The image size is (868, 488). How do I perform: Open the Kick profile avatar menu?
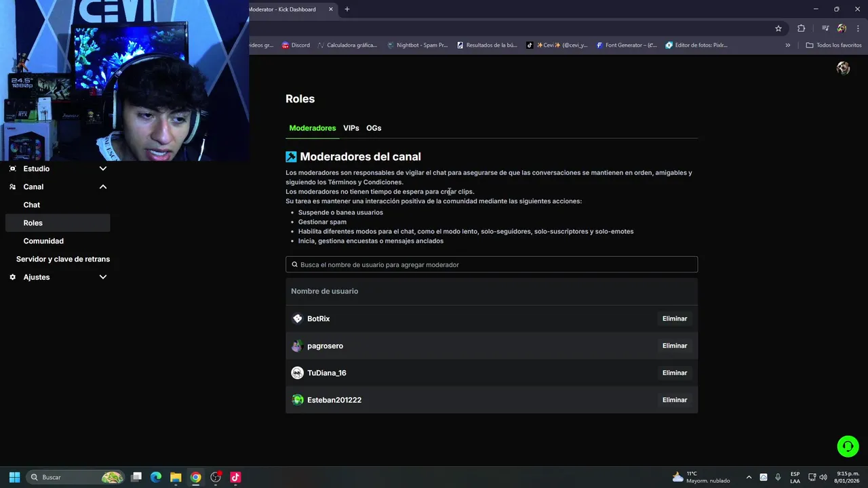(843, 68)
